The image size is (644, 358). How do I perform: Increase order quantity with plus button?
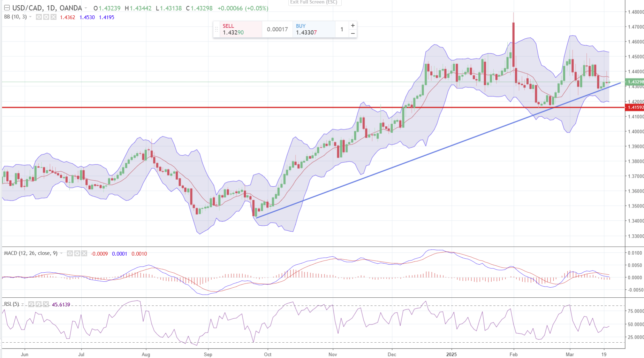tap(353, 25)
